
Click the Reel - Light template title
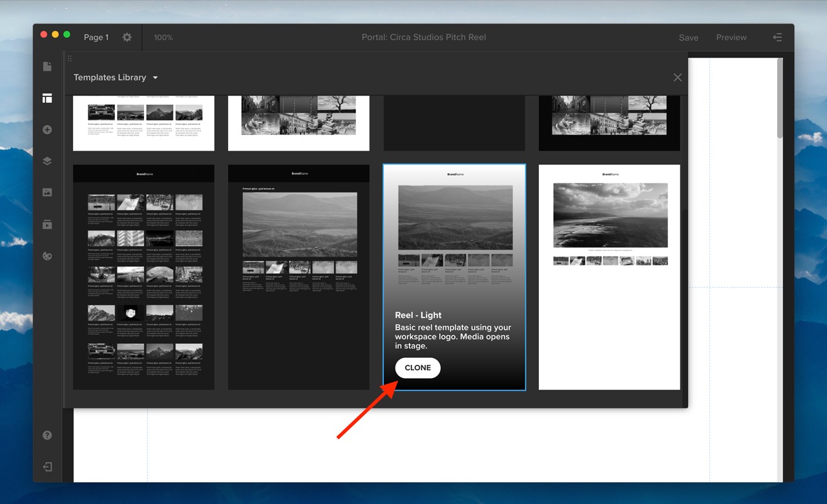coord(418,315)
